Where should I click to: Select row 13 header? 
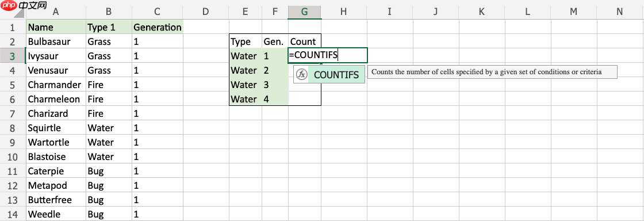(x=13, y=200)
